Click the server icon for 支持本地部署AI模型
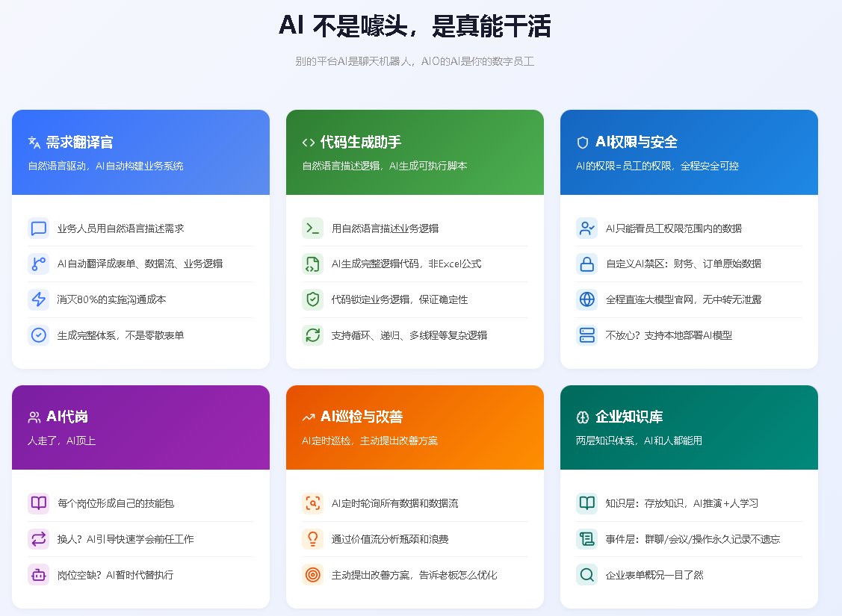The width and height of the screenshot is (842, 616). point(587,335)
